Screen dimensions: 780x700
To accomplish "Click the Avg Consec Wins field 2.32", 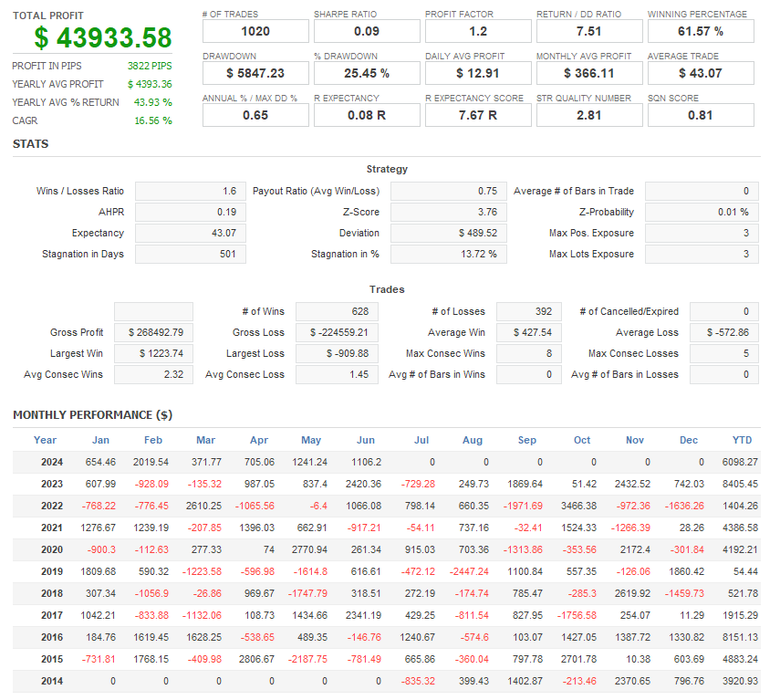I will point(153,374).
